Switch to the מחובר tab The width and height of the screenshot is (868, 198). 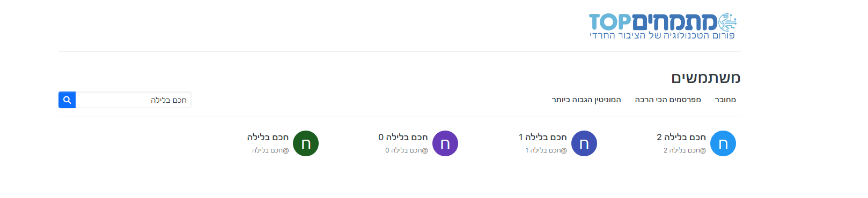pyautogui.click(x=725, y=100)
